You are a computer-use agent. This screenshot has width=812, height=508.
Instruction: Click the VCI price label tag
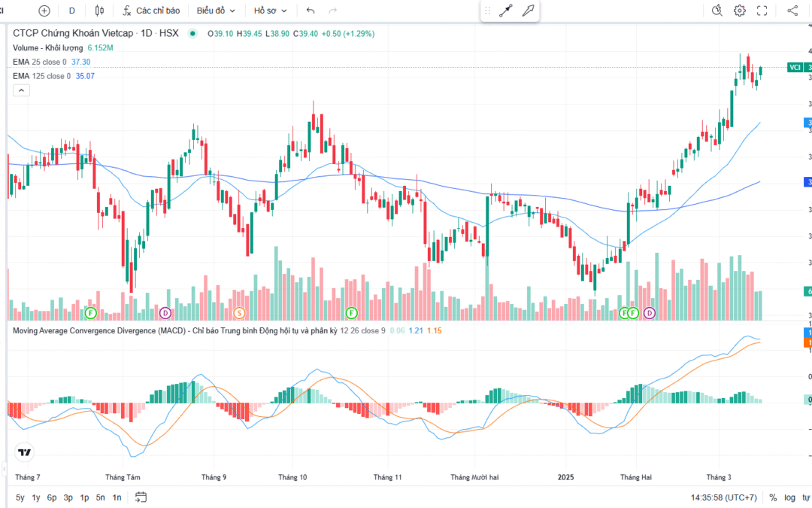coord(795,68)
